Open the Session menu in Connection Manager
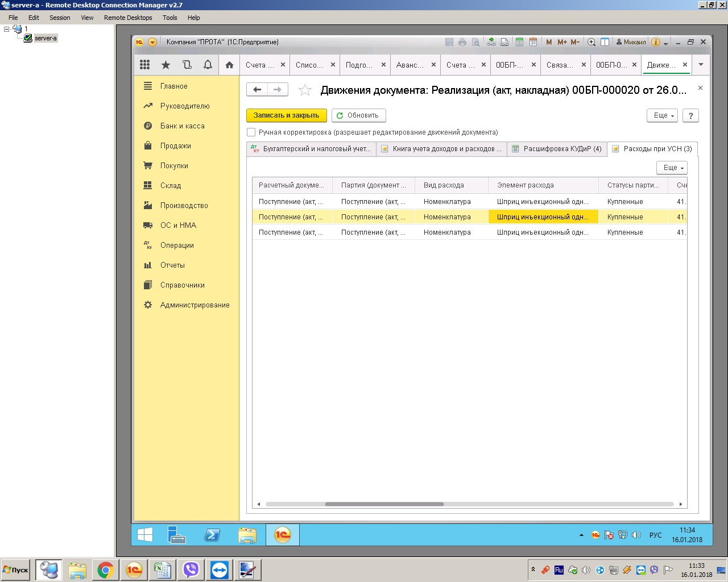This screenshot has width=728, height=582. tap(60, 18)
